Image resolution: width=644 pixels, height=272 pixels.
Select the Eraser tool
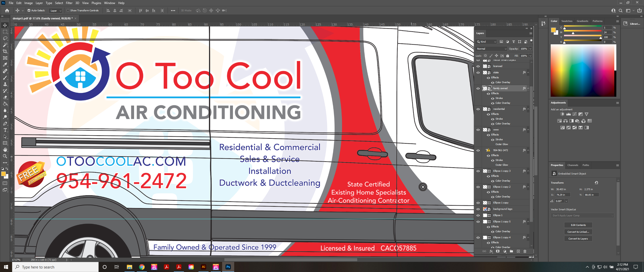pyautogui.click(x=5, y=97)
